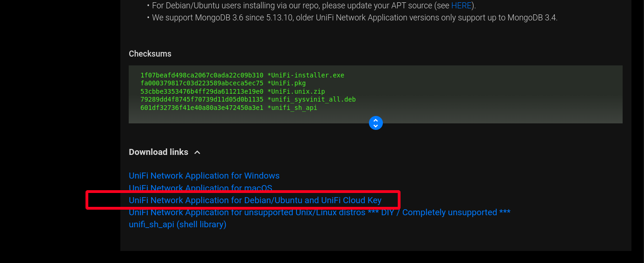Open UniFi Network Application for Windows link
The image size is (644, 263).
click(204, 176)
